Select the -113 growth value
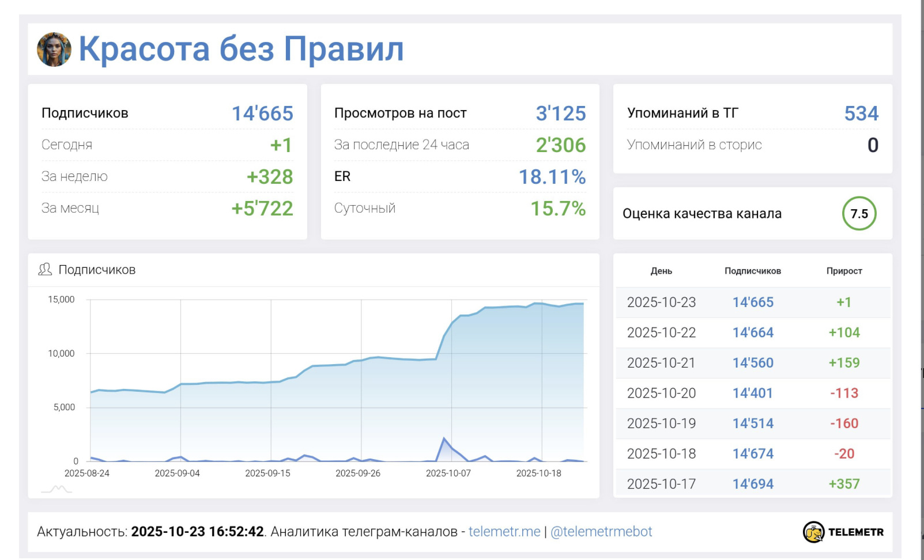 (844, 393)
